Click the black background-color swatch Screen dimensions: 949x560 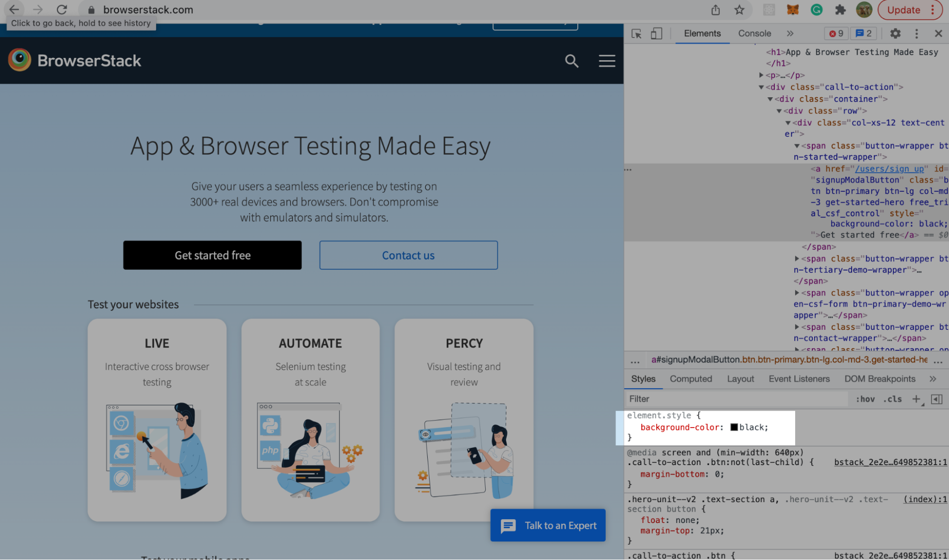(x=734, y=427)
